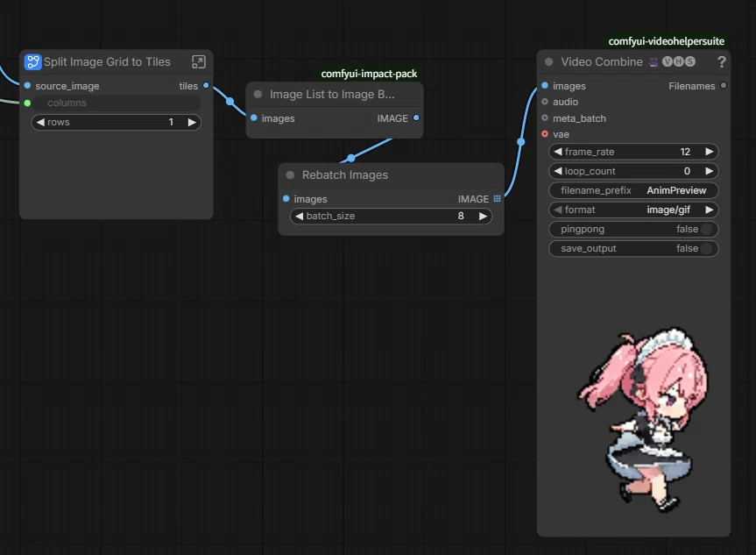This screenshot has height=555, width=756.
Task: Edit the filename_prefix AnimPreview field
Action: (x=633, y=190)
